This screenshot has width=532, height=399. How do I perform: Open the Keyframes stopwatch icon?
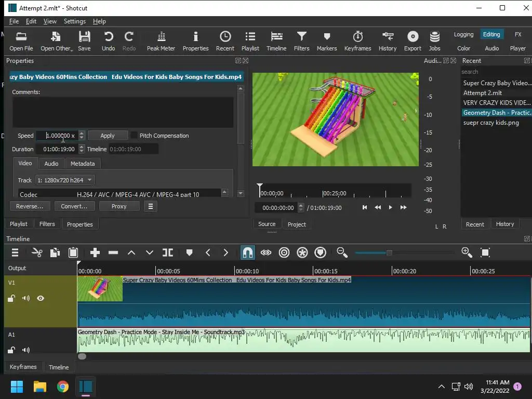click(x=357, y=41)
